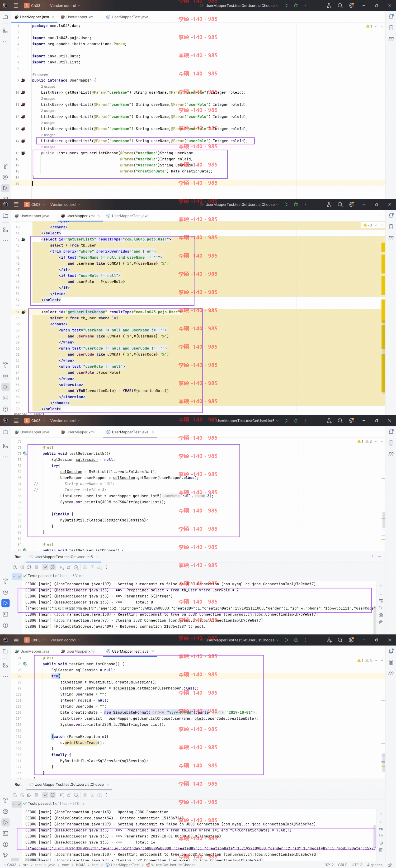Click 49 usages hint above interface UserMapper
Viewport: 396px width, 868px height.
tap(40, 74)
